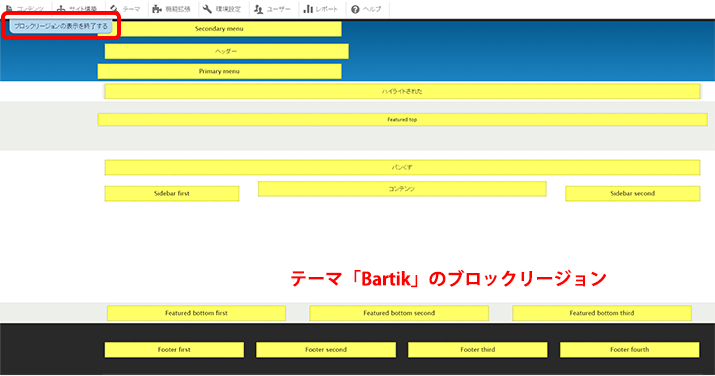Click the Featured bottom third region
The height and width of the screenshot is (376, 715).
coord(602,313)
